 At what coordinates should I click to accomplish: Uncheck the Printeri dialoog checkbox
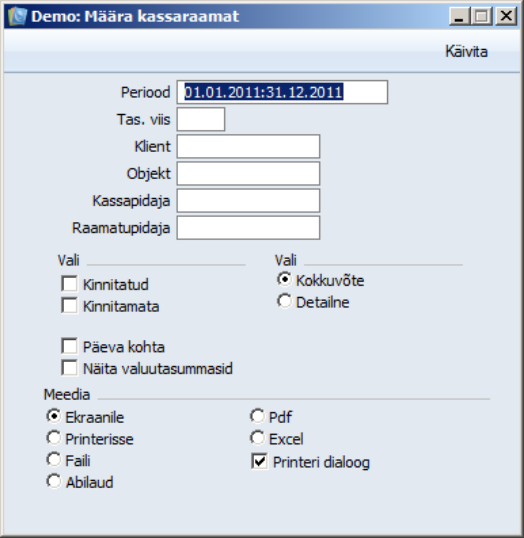coord(259,461)
